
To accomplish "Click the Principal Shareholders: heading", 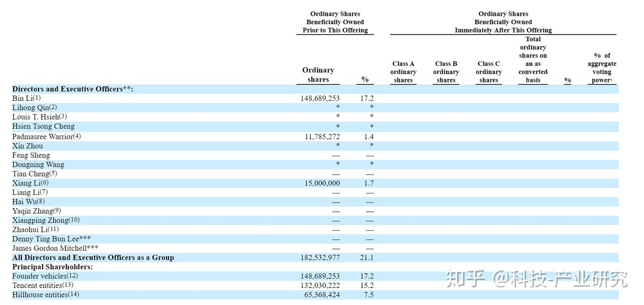I will 53,267.
